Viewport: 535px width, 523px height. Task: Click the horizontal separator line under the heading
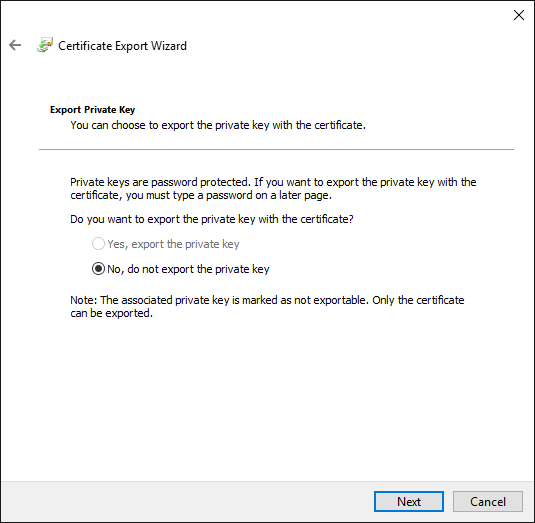coord(276,149)
